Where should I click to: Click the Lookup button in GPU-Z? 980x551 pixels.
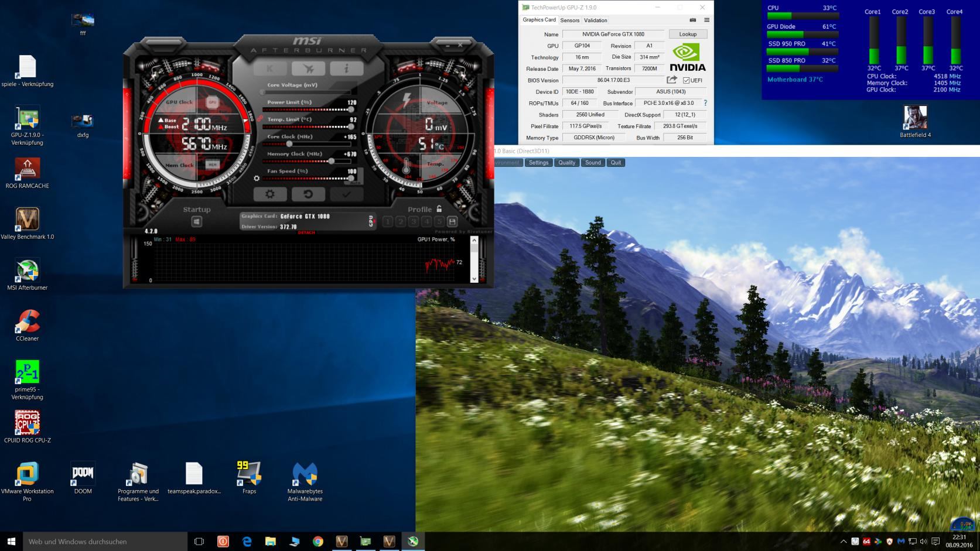coord(688,34)
